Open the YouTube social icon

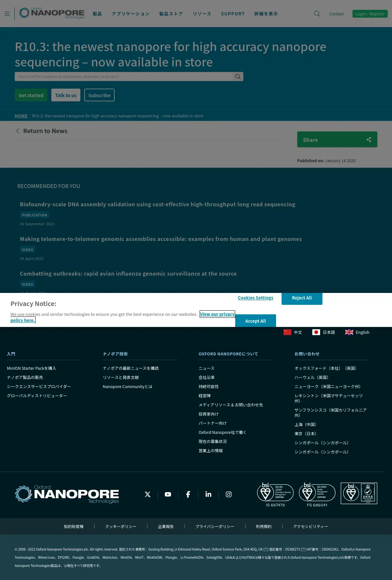pyautogui.click(x=168, y=494)
